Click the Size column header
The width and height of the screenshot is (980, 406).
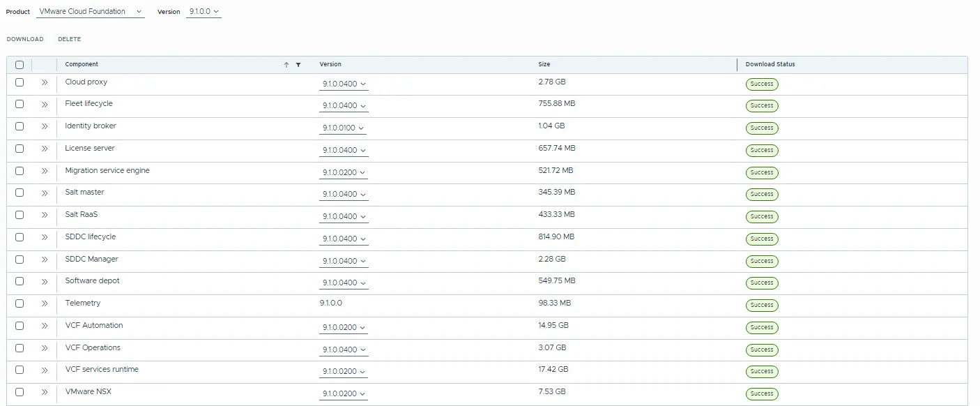(544, 64)
